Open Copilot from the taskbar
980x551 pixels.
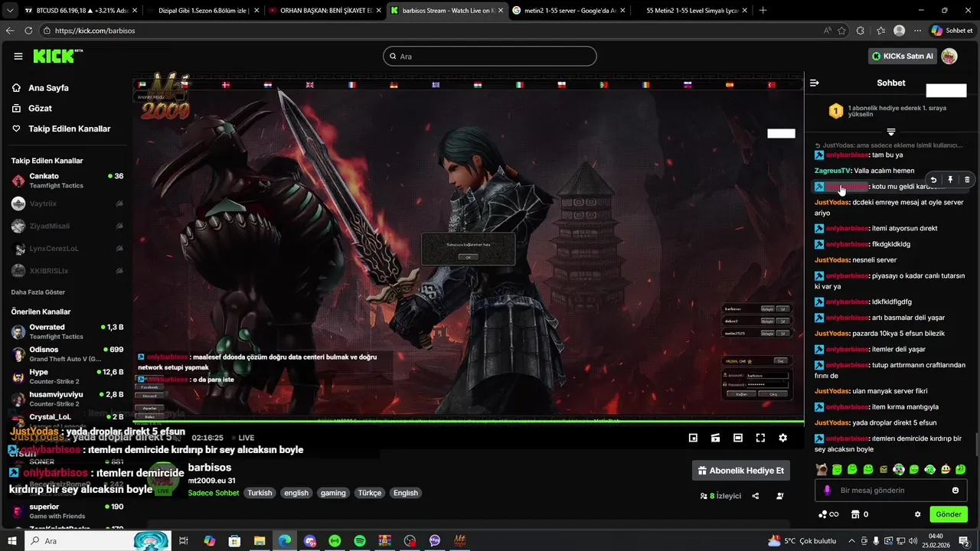210,541
